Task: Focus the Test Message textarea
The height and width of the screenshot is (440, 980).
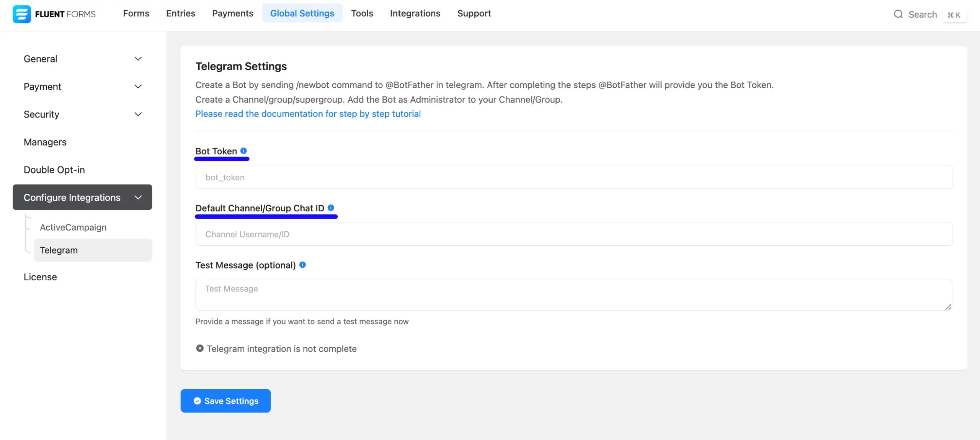Action: coord(574,294)
